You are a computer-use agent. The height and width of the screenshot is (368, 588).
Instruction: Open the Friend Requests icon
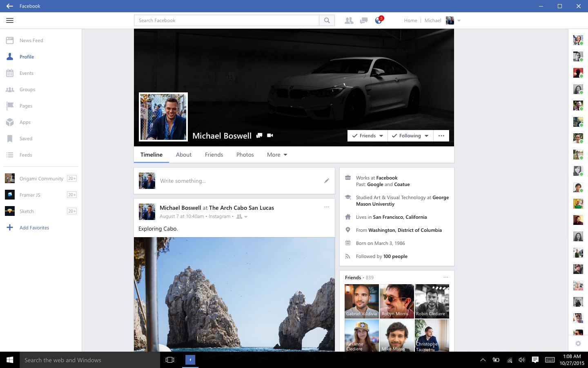click(x=349, y=20)
